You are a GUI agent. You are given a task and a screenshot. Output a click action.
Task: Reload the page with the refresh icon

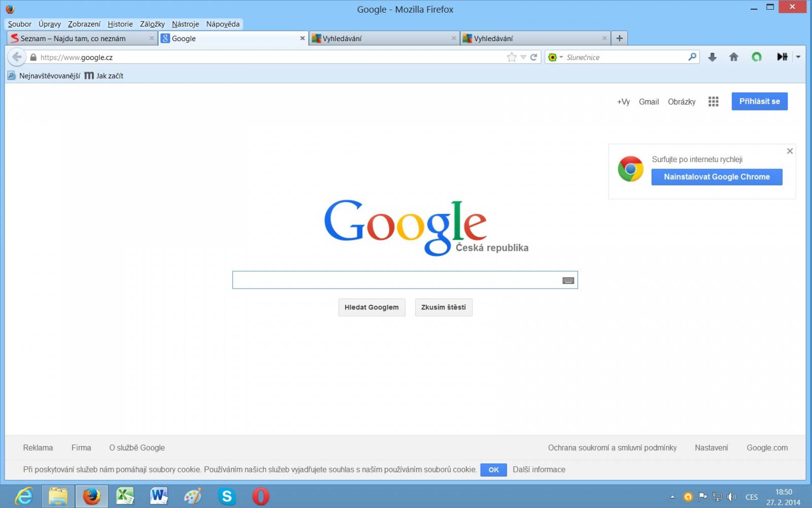533,57
